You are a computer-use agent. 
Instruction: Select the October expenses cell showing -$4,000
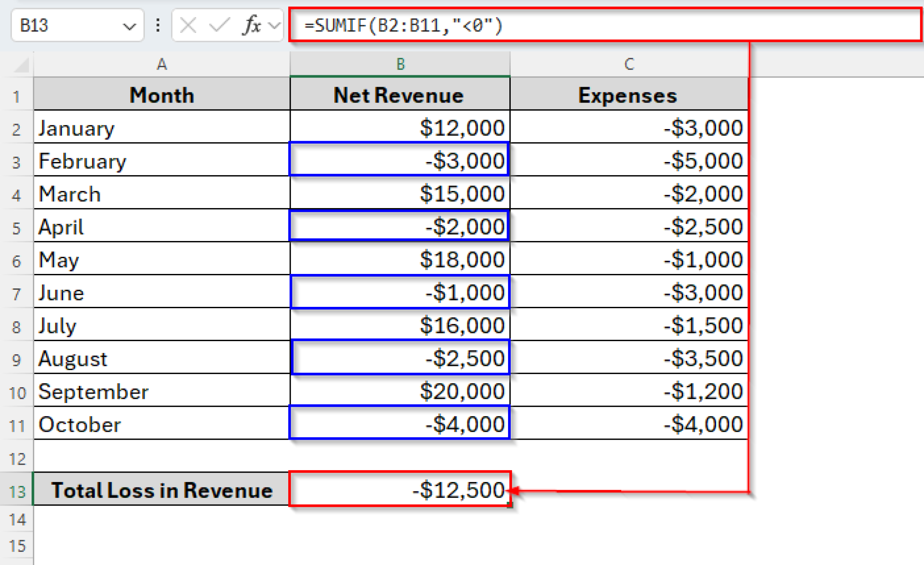pyautogui.click(x=628, y=424)
